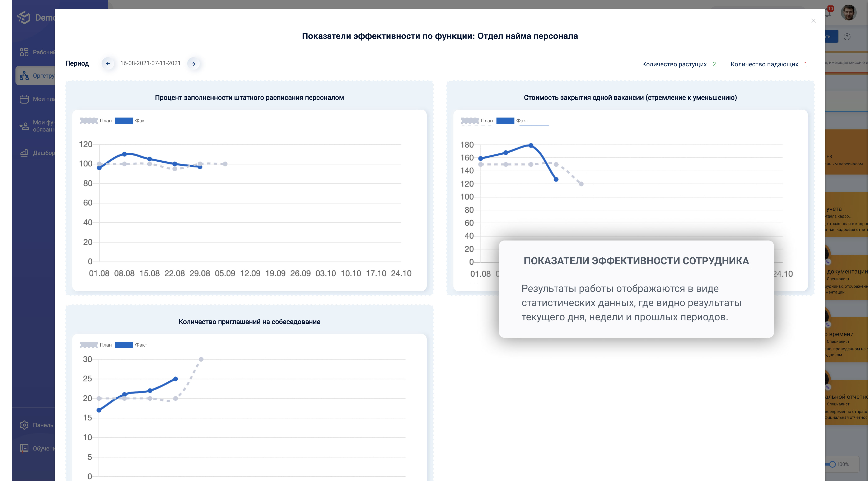Click the dialog title about Отдел найма персонала
Viewport: 868px width, 481px height.
click(x=440, y=36)
